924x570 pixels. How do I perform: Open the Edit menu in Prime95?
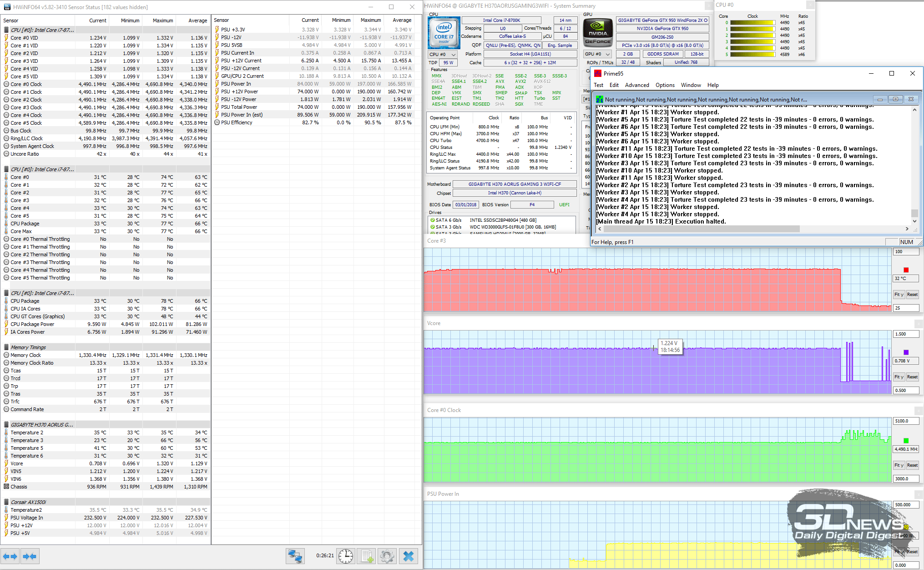(614, 85)
